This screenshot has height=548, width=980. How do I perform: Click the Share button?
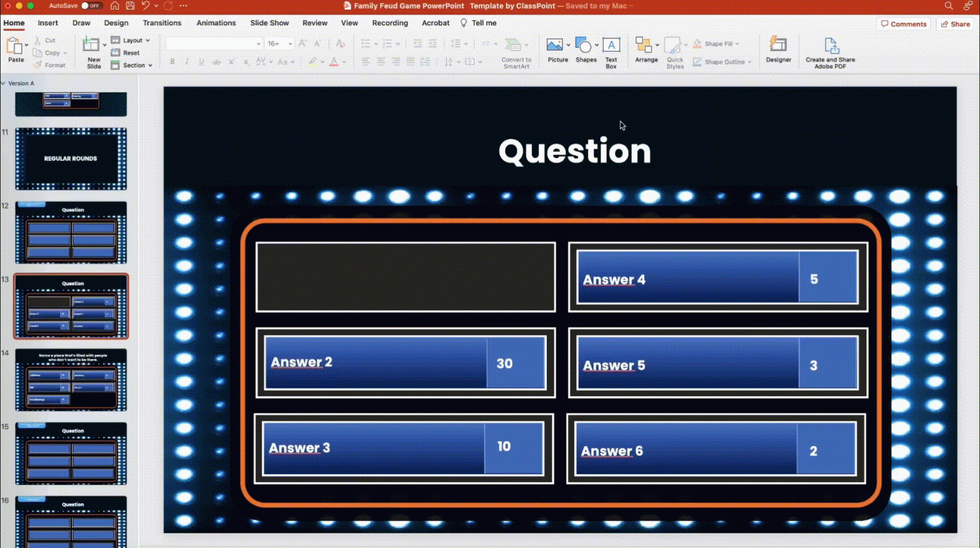(955, 24)
